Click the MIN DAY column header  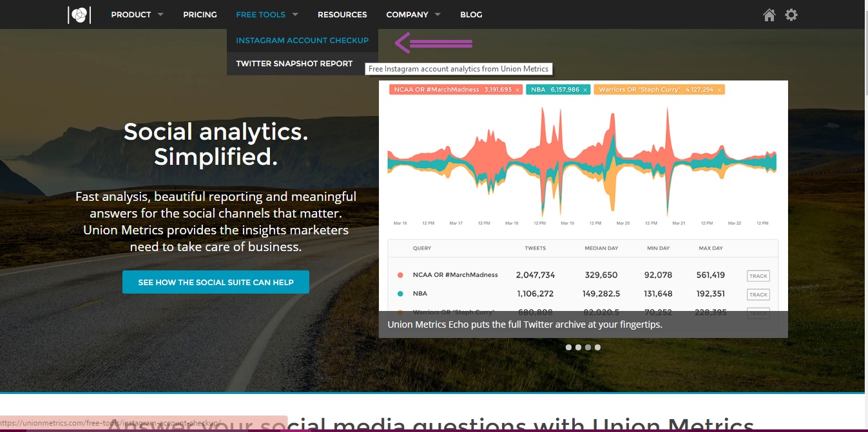pos(659,248)
